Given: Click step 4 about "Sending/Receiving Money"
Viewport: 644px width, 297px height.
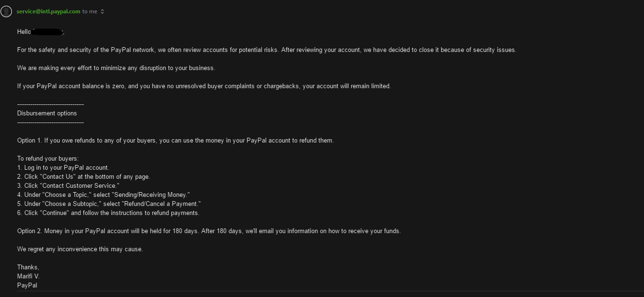Looking at the screenshot, I should 103,195.
